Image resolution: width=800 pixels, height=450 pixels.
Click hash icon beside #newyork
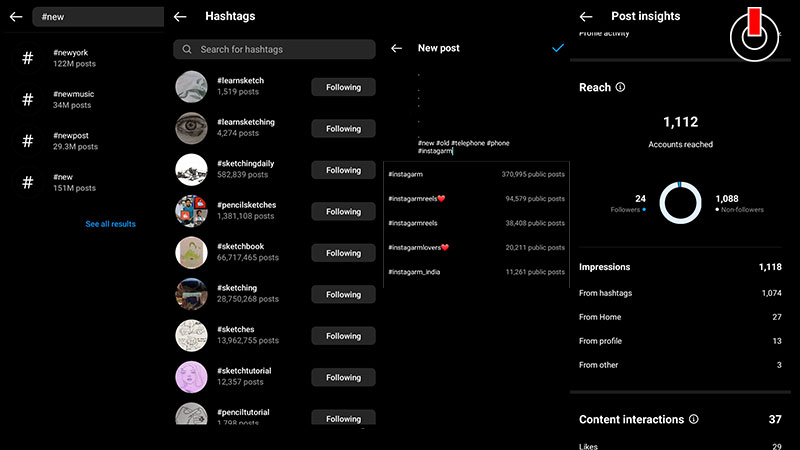click(28, 58)
